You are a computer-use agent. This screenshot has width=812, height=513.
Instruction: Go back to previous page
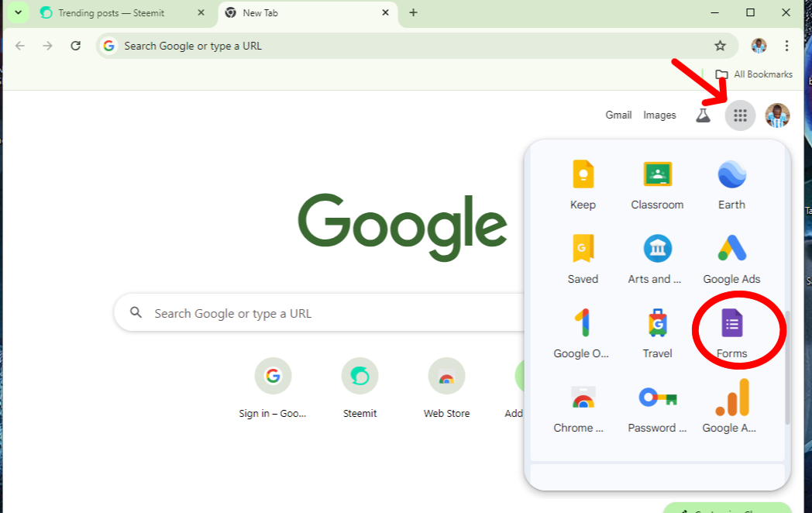[20, 46]
